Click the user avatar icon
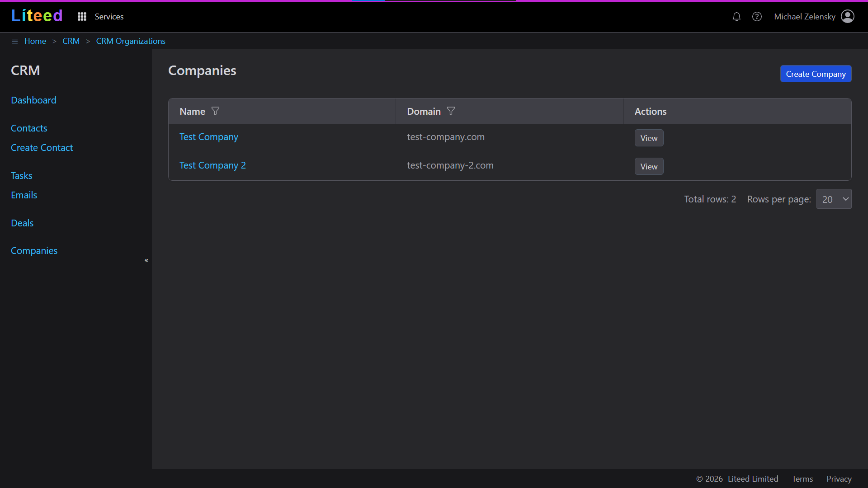Screen dimensions: 868x488 click(x=848, y=16)
